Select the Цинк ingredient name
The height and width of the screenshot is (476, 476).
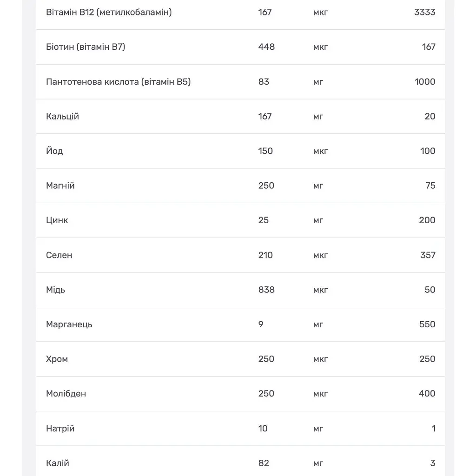(x=57, y=220)
